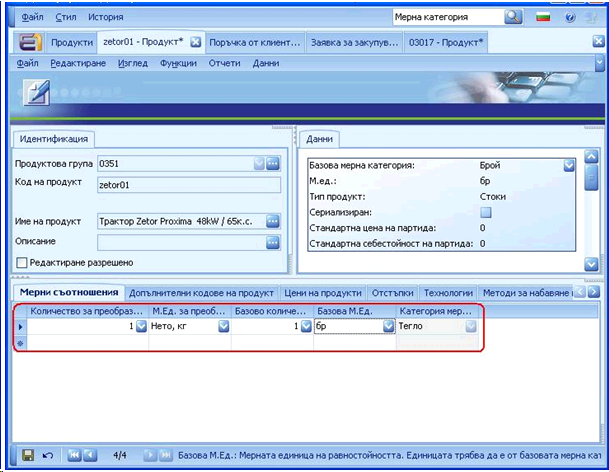Click Базова М.Ед. column header
This screenshot has height=472, width=609.
(x=355, y=311)
